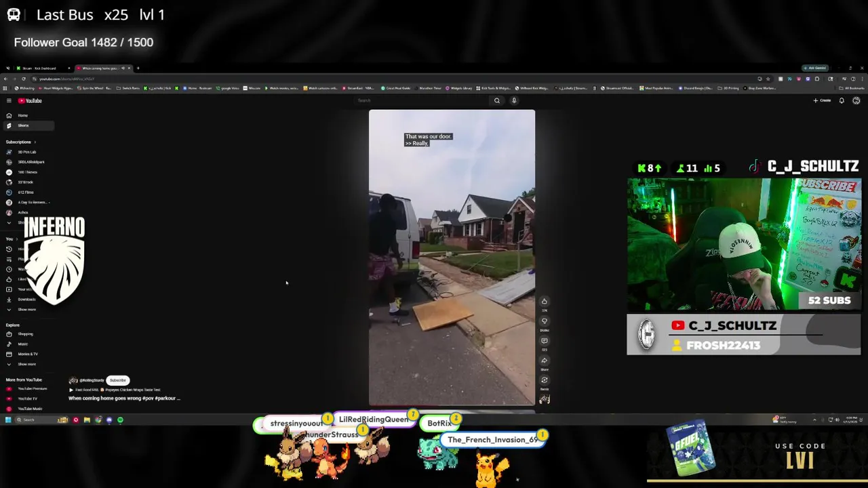Bookmark this page with the star icon
The height and width of the screenshot is (488, 868).
[x=768, y=79]
